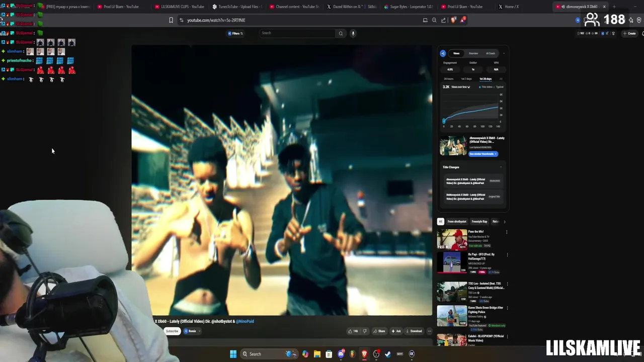Click the YouTube search magnifier icon
644x362 pixels.
341,33
